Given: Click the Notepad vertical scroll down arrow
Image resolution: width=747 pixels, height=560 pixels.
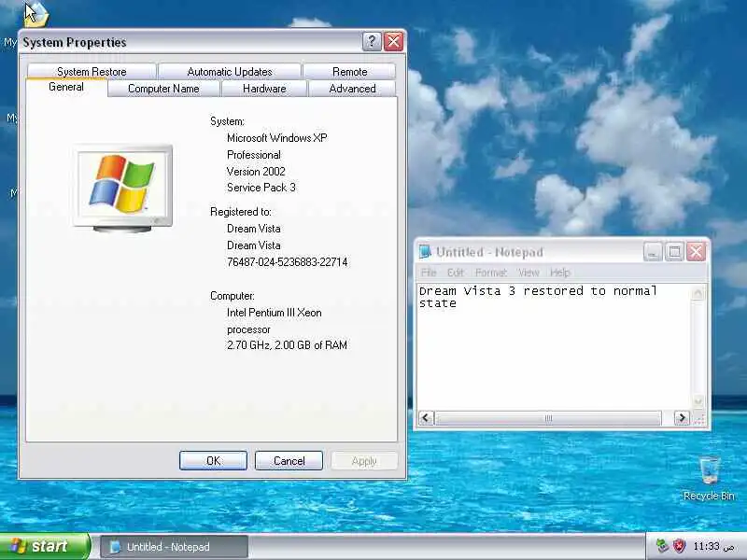Looking at the screenshot, I should tap(698, 401).
